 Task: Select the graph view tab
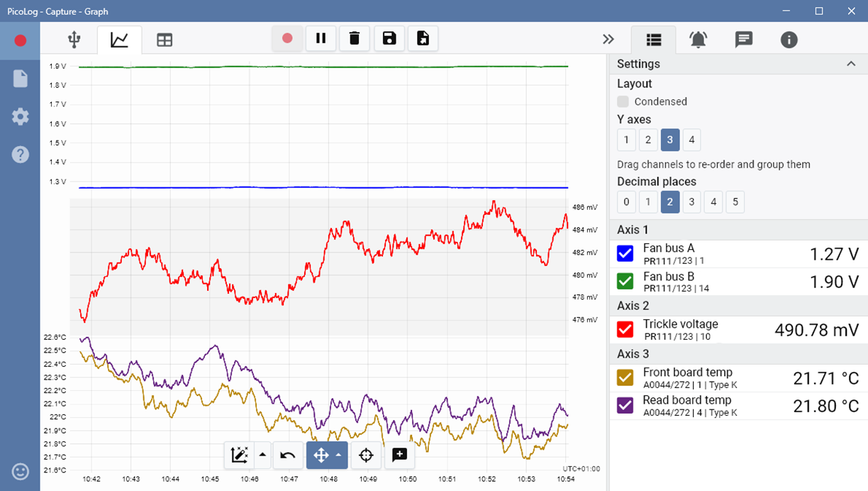119,40
